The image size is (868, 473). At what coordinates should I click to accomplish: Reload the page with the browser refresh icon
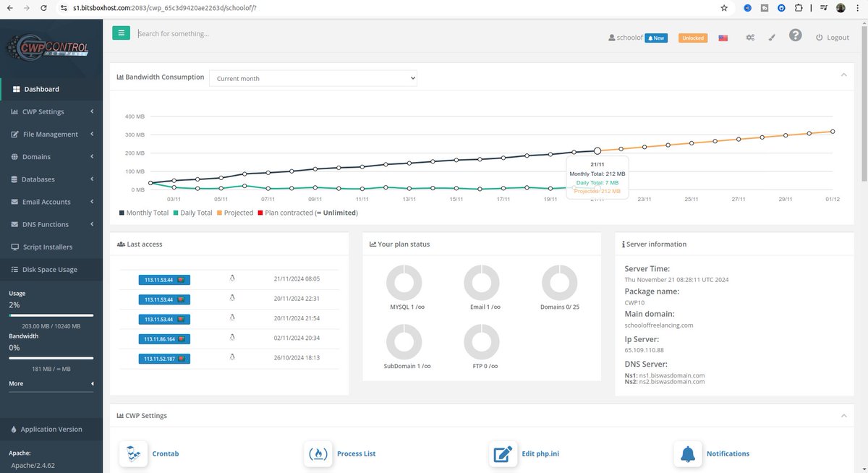pos(44,8)
